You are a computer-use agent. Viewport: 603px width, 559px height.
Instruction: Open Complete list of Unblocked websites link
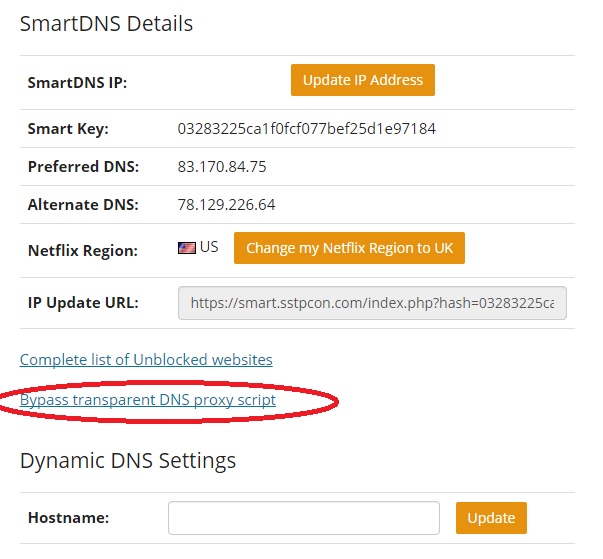(x=146, y=360)
